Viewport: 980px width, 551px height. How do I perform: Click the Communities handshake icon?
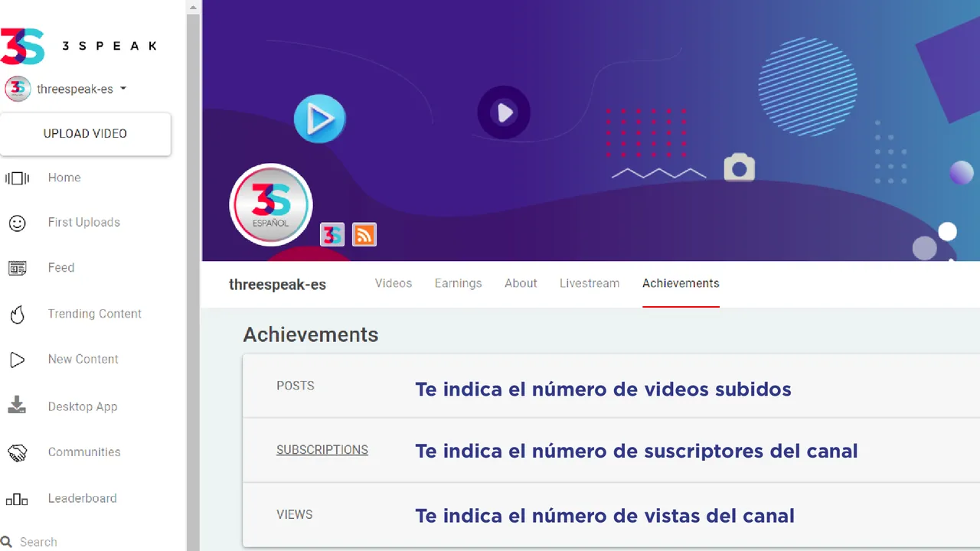[x=17, y=452]
